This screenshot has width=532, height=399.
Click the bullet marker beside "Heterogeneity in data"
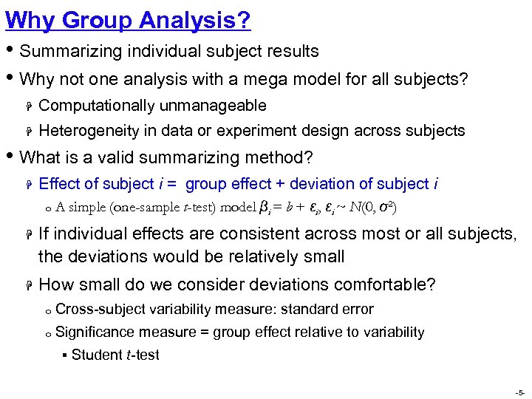[x=25, y=132]
